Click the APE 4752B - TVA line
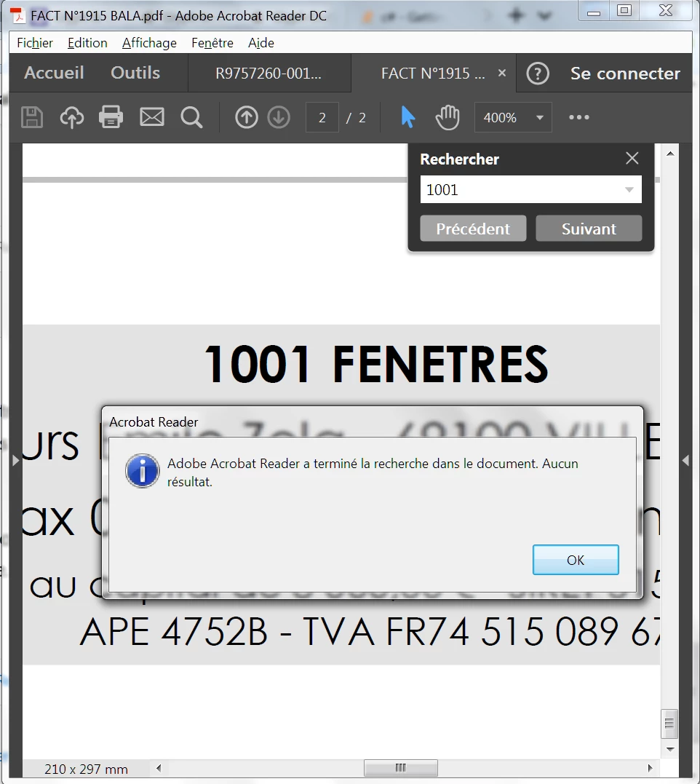Image resolution: width=700 pixels, height=784 pixels. tap(370, 632)
